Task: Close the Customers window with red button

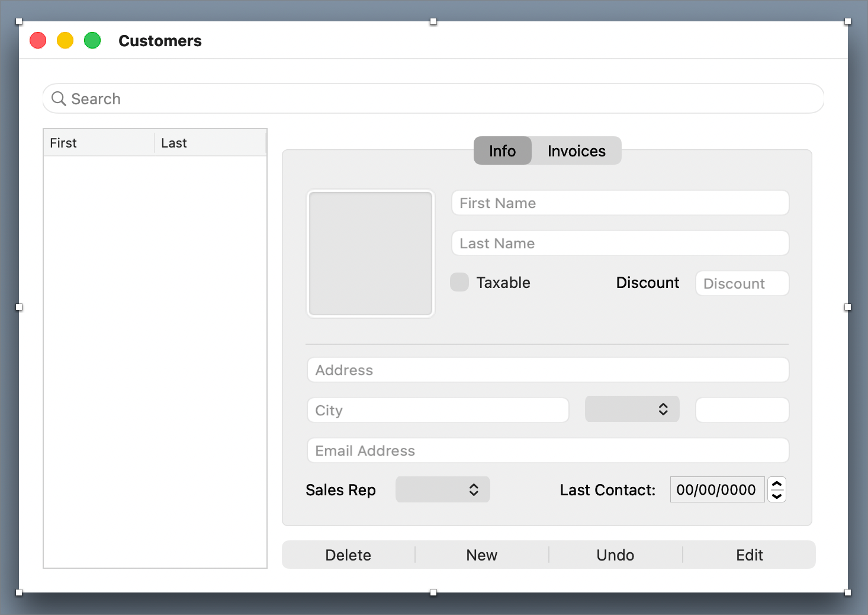Action: tap(38, 40)
